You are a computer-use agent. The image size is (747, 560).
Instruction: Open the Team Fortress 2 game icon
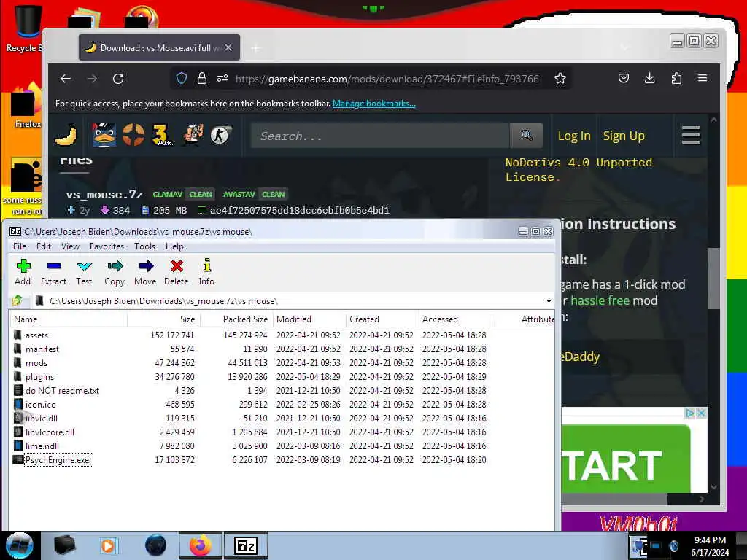133,135
